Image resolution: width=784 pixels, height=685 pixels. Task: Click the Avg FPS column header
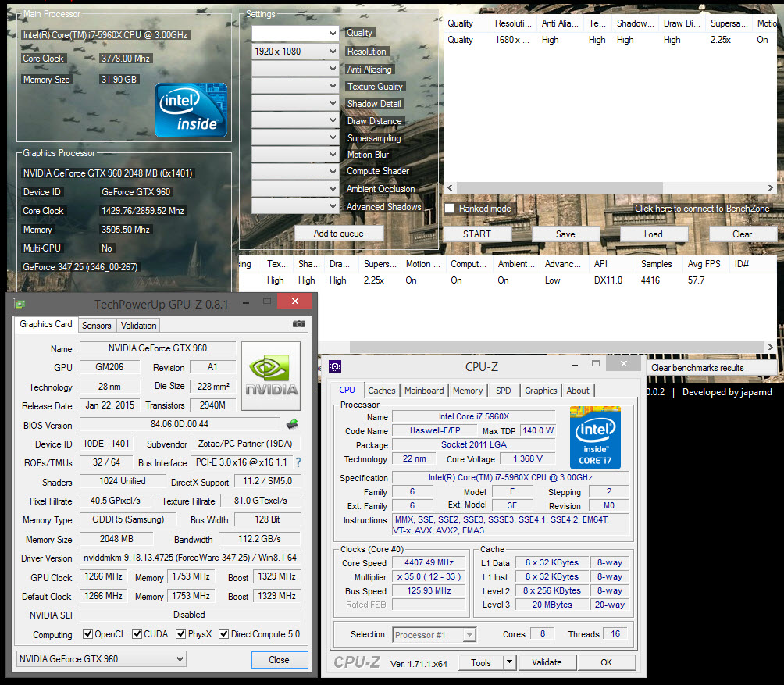click(704, 264)
